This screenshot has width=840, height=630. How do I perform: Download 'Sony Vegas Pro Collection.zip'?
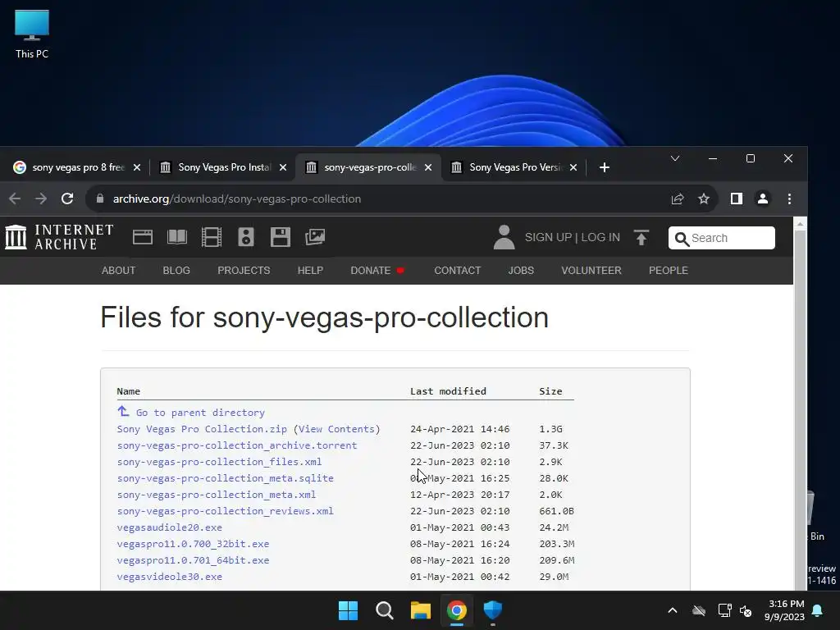[202, 429]
